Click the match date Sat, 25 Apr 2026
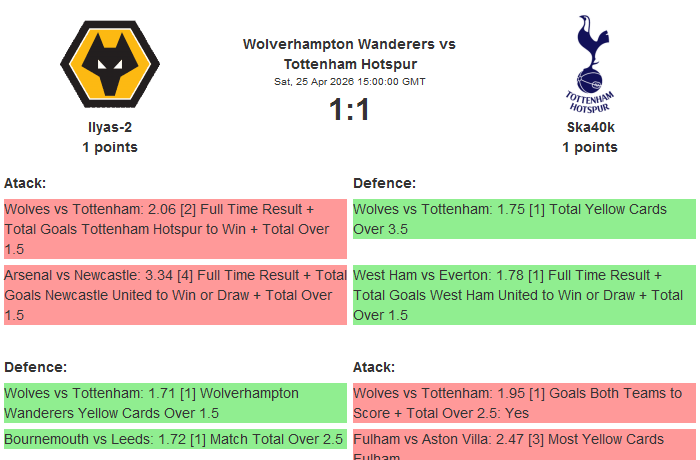Image resolution: width=700 pixels, height=460 pixels. pyautogui.click(x=350, y=82)
